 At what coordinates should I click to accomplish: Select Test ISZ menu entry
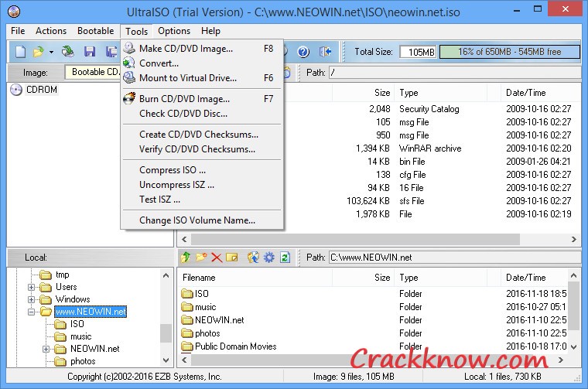point(202,200)
